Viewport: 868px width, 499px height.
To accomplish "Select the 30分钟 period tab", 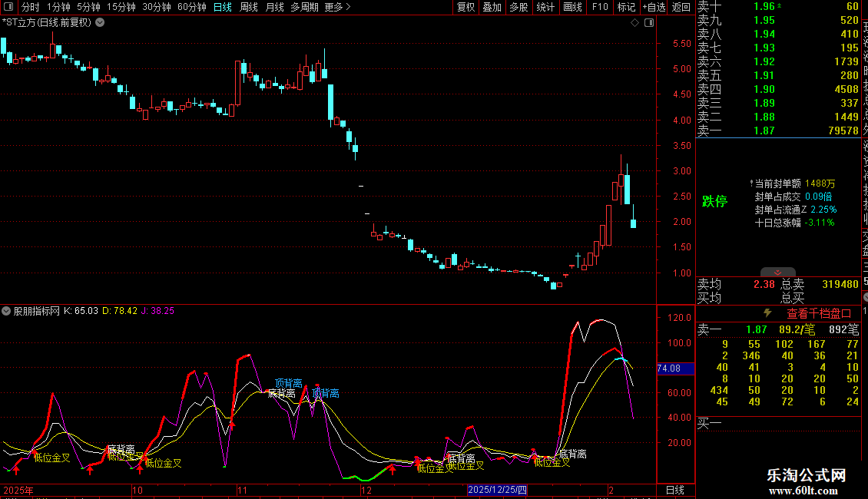I will click(156, 7).
